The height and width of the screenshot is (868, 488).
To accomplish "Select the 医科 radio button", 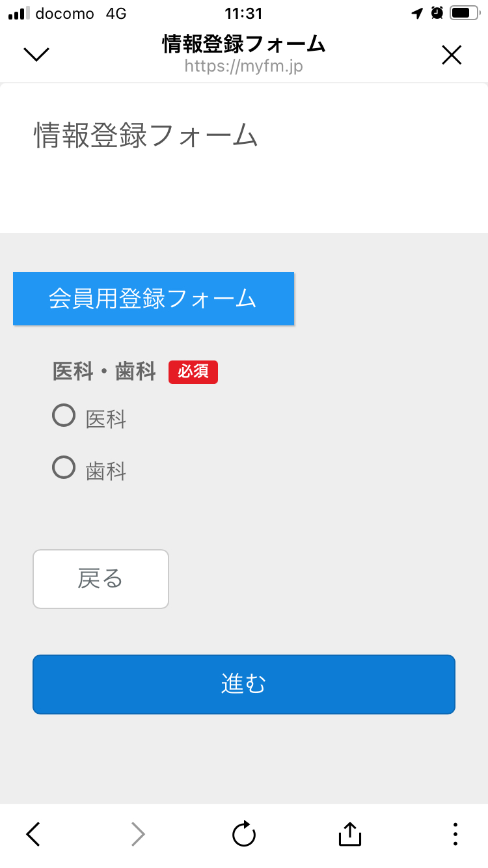I will [64, 415].
